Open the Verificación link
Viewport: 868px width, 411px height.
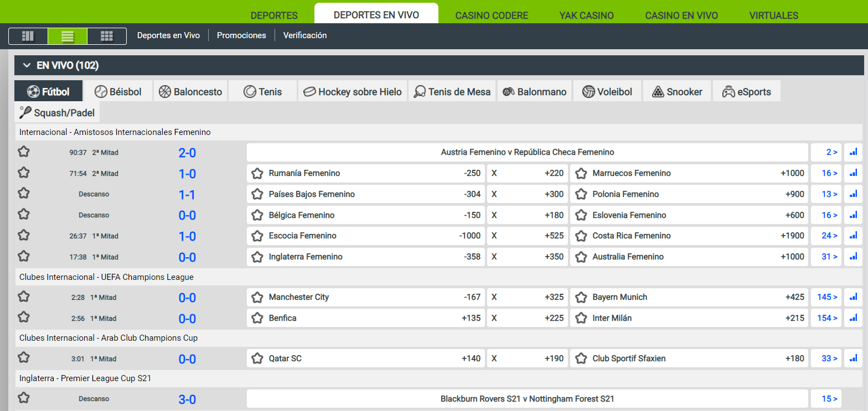[x=305, y=35]
